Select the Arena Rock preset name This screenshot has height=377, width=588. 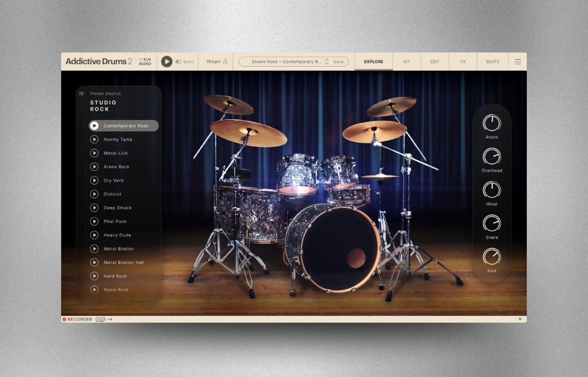pos(116,166)
